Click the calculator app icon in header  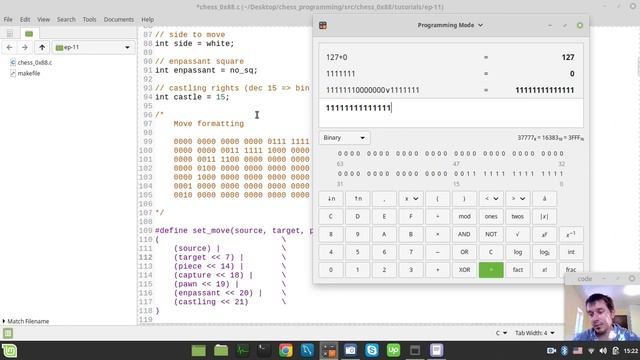[323, 25]
